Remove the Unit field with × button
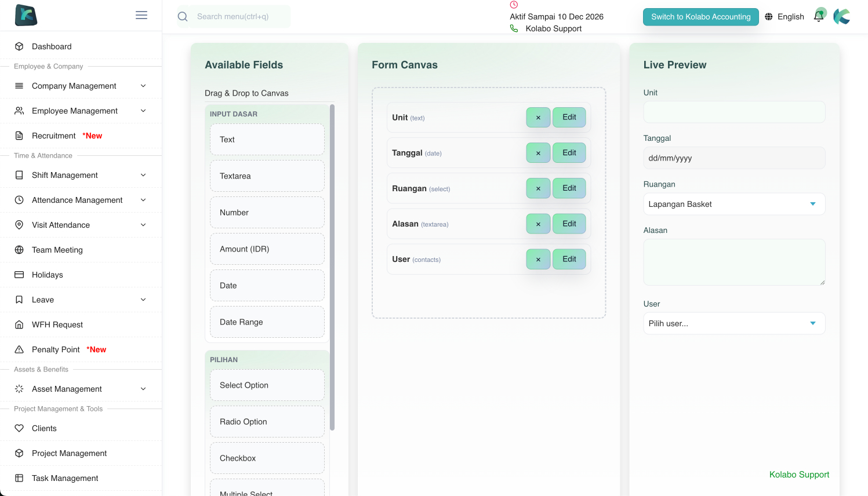 [x=538, y=118]
